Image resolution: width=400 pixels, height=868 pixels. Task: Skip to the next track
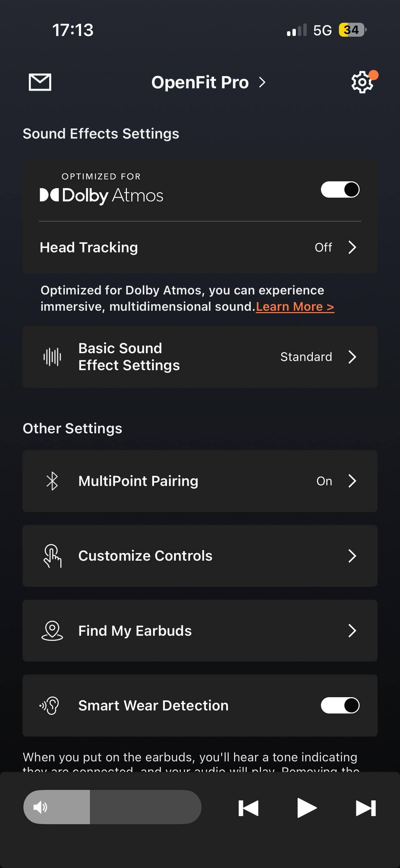point(365,808)
